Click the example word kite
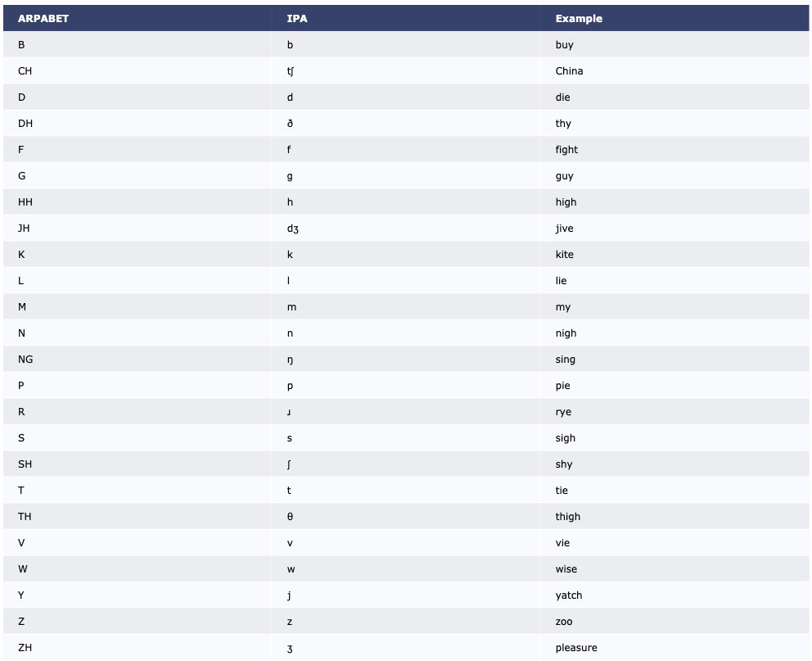 tap(564, 255)
